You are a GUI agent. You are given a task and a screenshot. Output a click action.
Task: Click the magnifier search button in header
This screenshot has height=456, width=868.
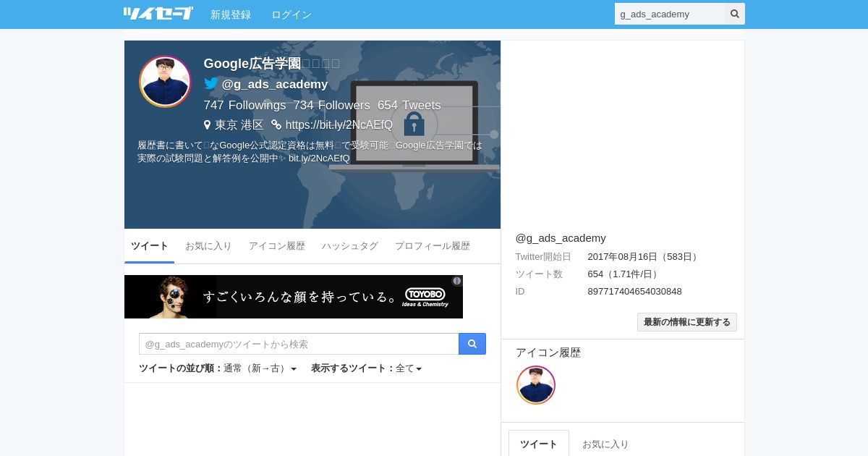coord(735,14)
